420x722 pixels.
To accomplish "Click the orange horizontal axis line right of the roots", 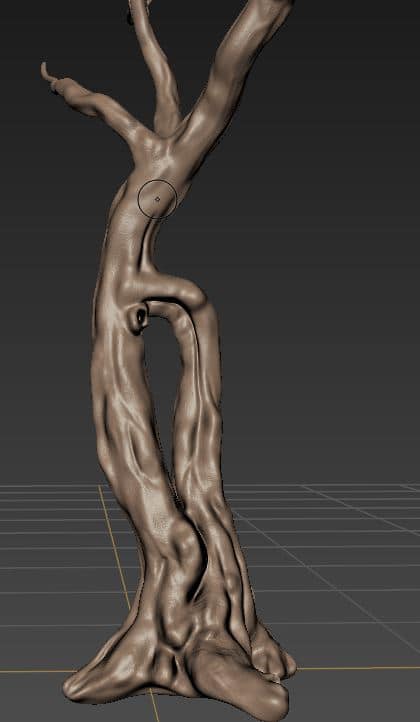I will tap(358, 668).
